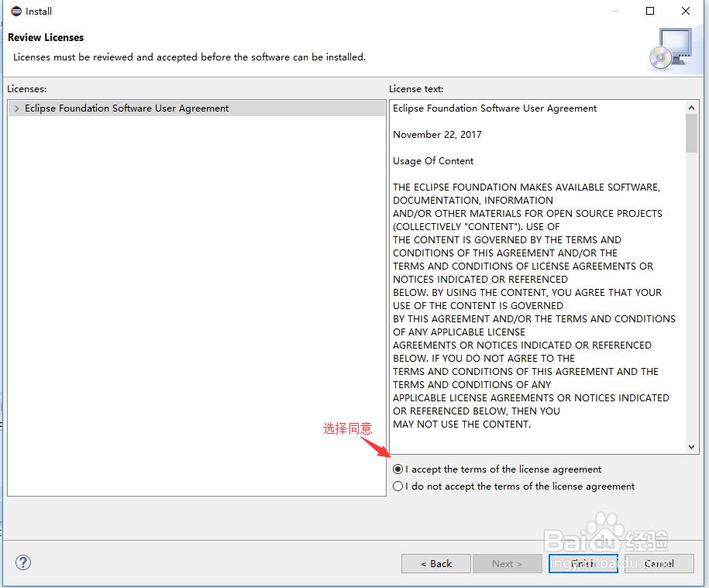Click the license text scrollbar thumb
The width and height of the screenshot is (709, 588).
(x=691, y=133)
